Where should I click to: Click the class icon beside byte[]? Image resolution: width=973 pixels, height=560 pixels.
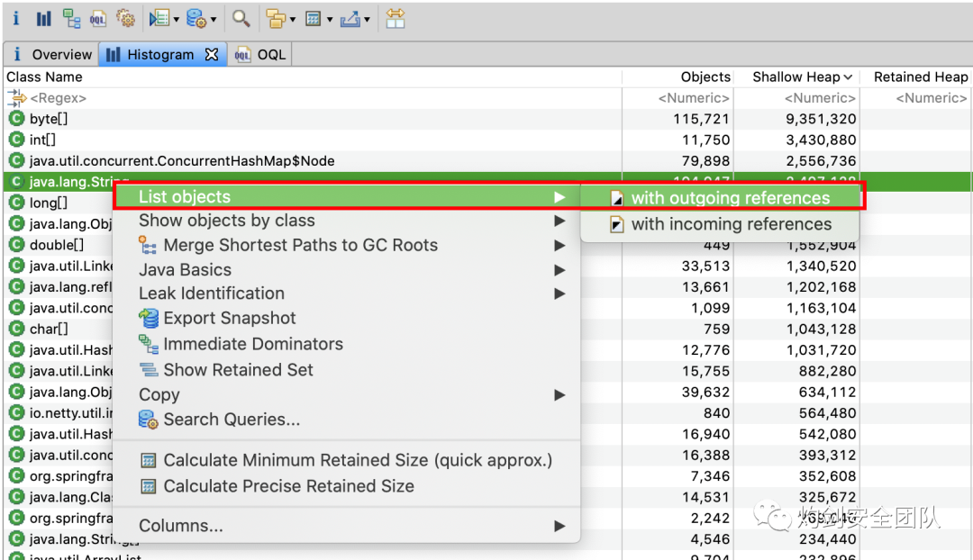point(16,119)
